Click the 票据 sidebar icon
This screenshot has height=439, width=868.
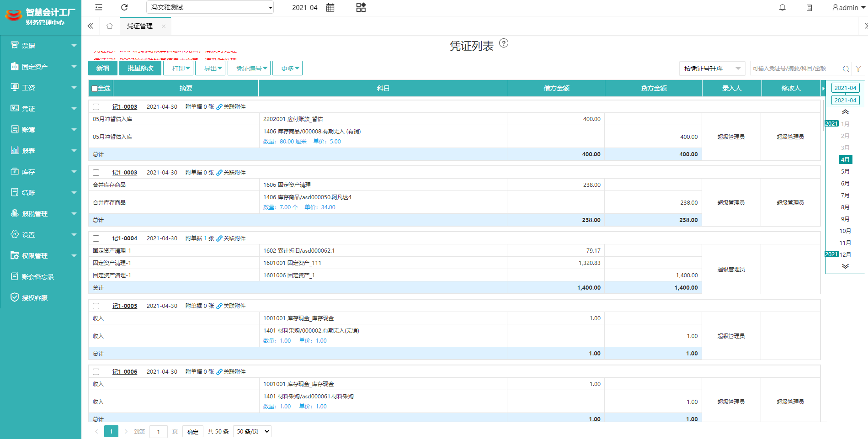(15, 45)
